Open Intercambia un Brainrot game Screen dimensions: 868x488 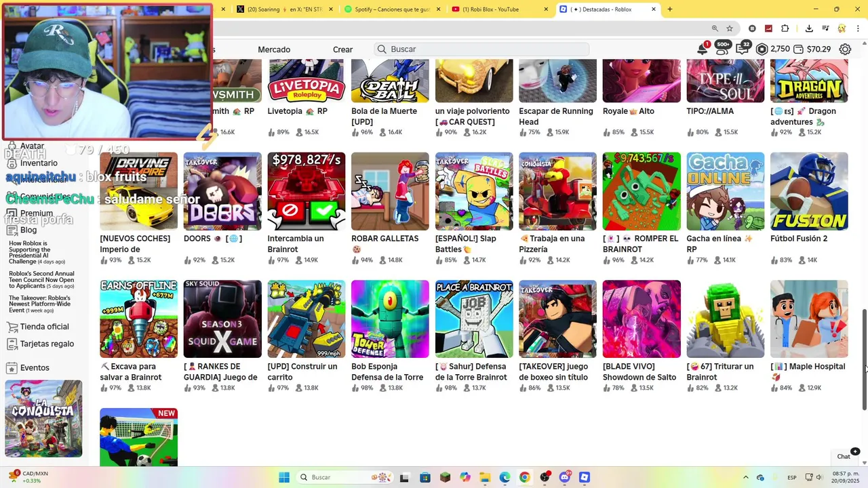click(x=307, y=191)
